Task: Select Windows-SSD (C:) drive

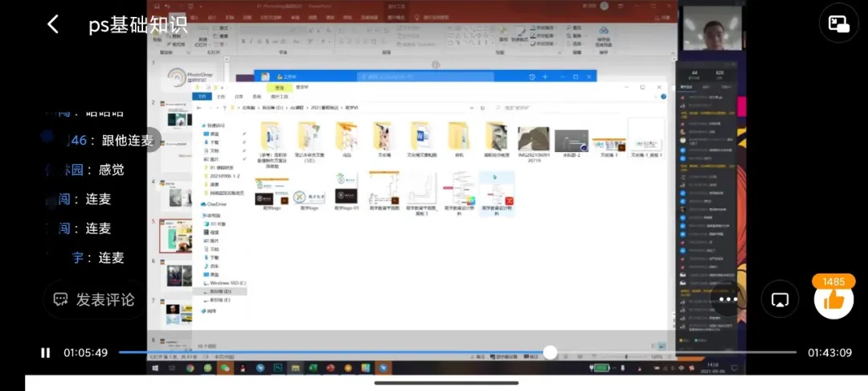Action: coord(225,283)
